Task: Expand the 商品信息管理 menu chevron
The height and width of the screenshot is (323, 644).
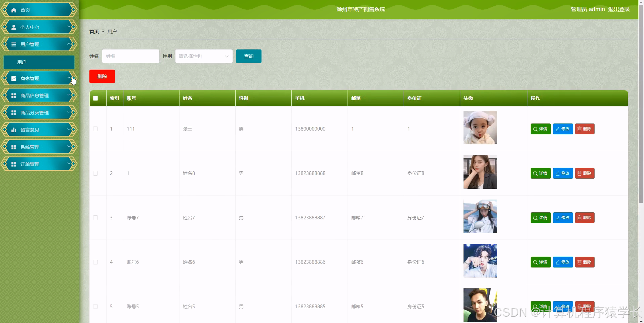Action: (x=69, y=95)
